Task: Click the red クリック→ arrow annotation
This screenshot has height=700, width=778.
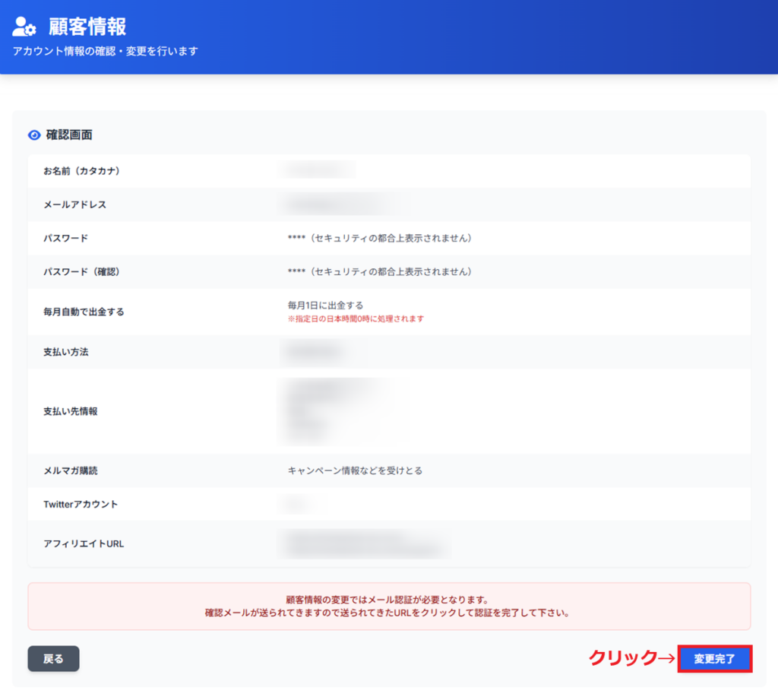Action: [x=632, y=658]
